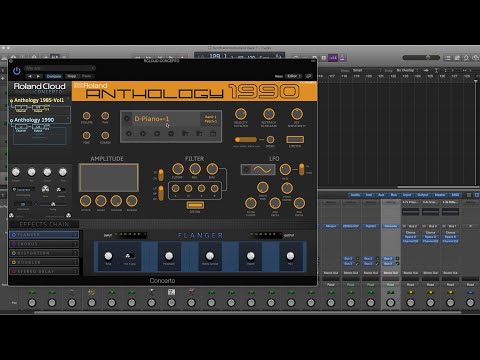Open the Stereo Delay slot arrows menu

tap(76, 271)
